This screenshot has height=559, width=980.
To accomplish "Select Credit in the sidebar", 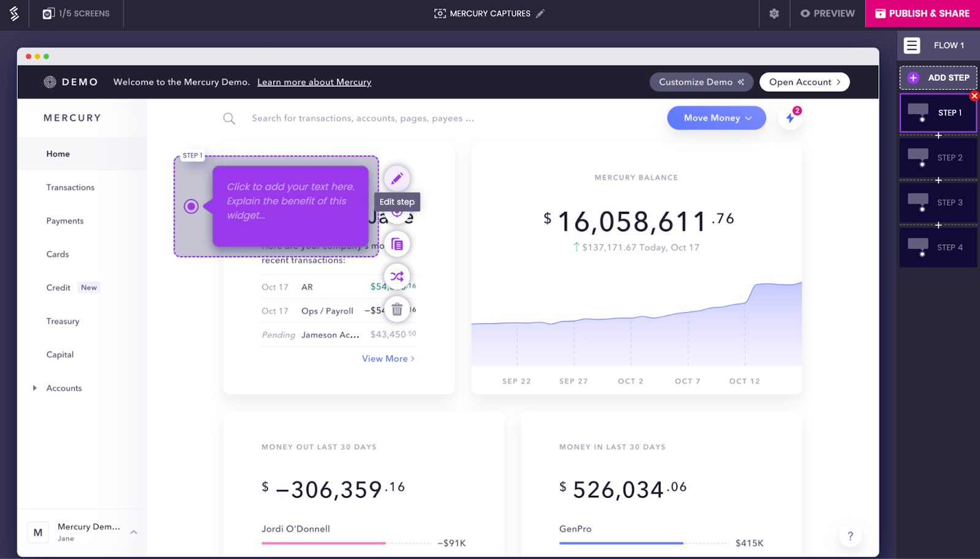I will [58, 288].
